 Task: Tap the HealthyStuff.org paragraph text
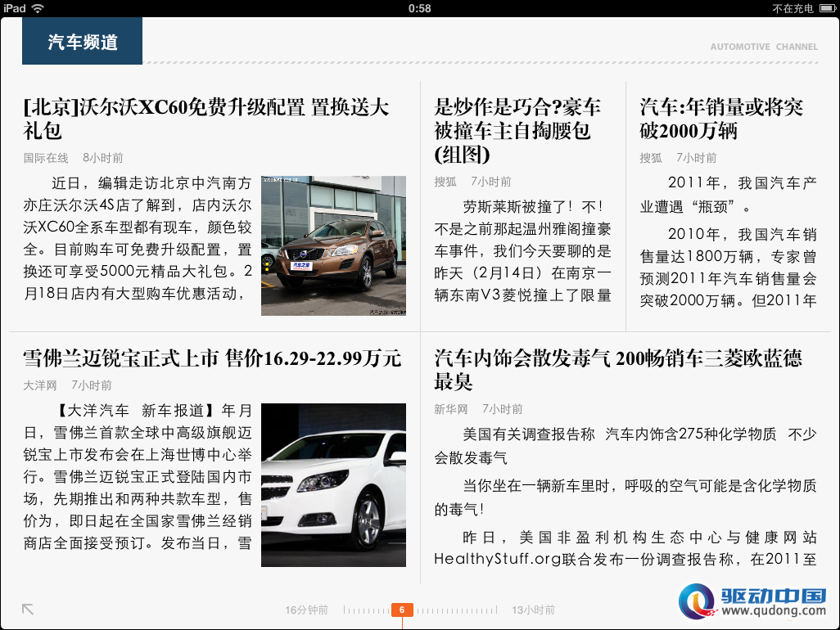(625, 548)
